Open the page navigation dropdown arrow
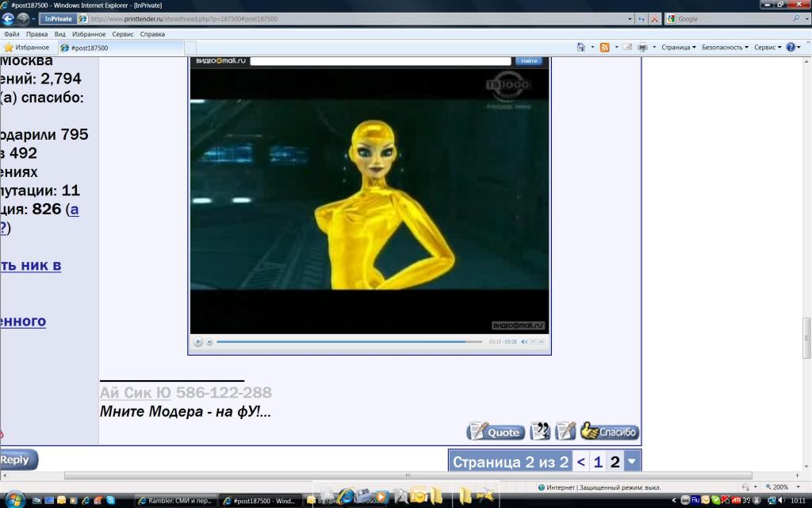The width and height of the screenshot is (812, 508). 631,462
